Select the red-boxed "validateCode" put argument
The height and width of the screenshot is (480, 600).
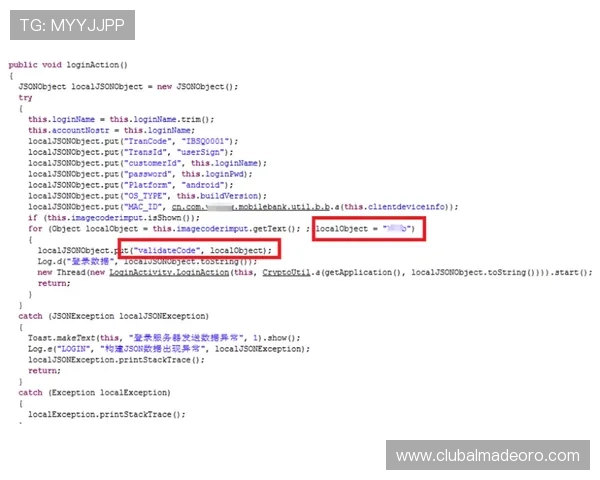point(199,250)
